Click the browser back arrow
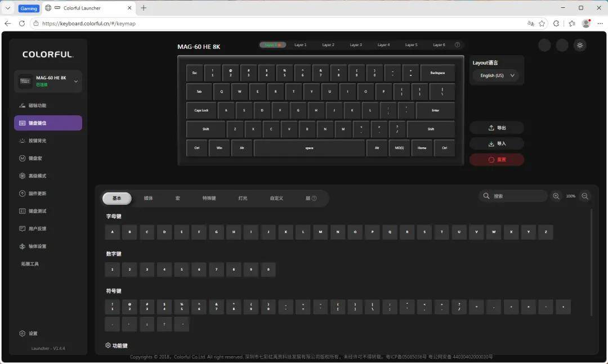This screenshot has width=608, height=364. point(8,23)
